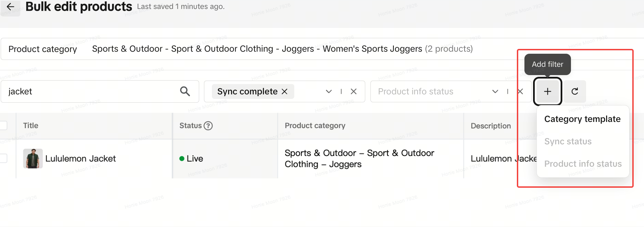Click the Lululemon Jacket product thumbnail
This screenshot has width=644, height=227.
pyautogui.click(x=33, y=158)
